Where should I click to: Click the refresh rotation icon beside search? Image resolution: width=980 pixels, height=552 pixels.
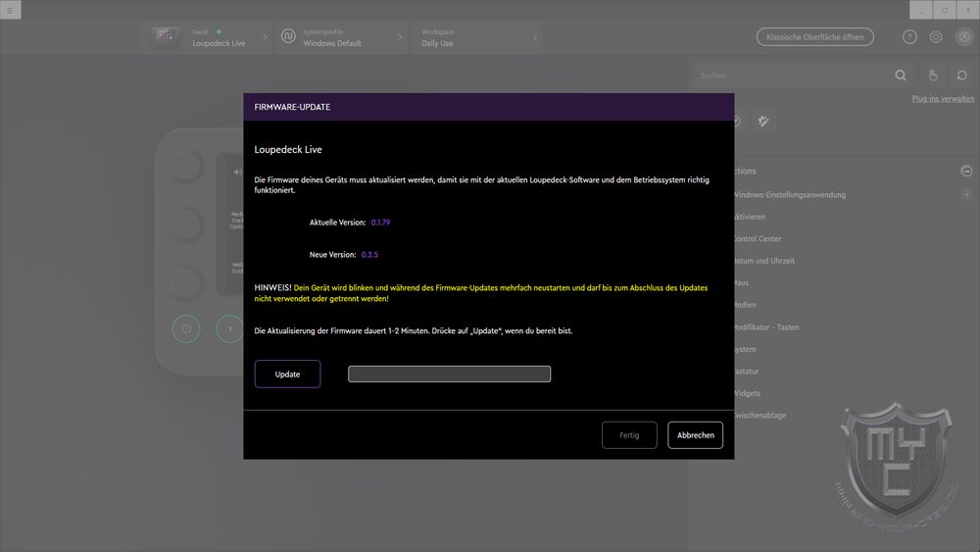point(962,75)
